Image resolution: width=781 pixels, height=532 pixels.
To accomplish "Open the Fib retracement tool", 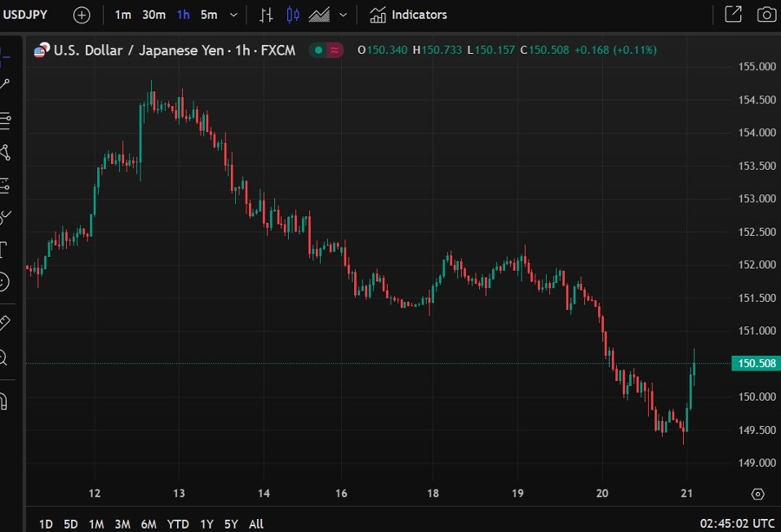I will point(10,122).
